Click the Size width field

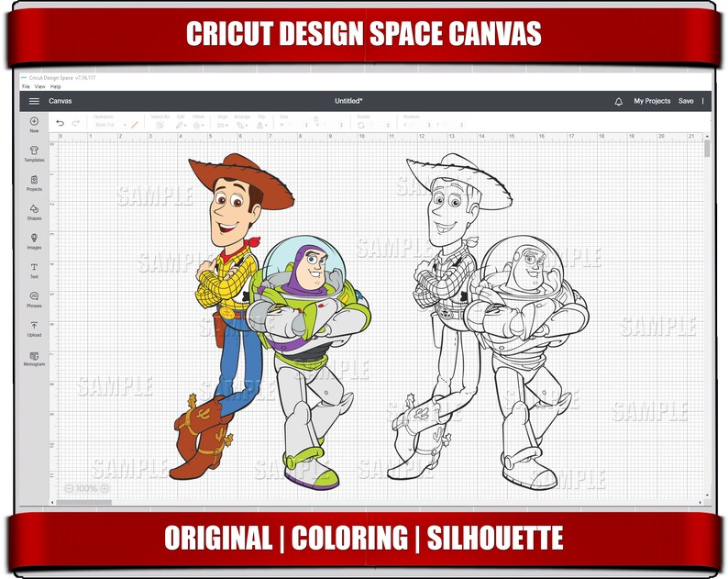click(x=295, y=125)
